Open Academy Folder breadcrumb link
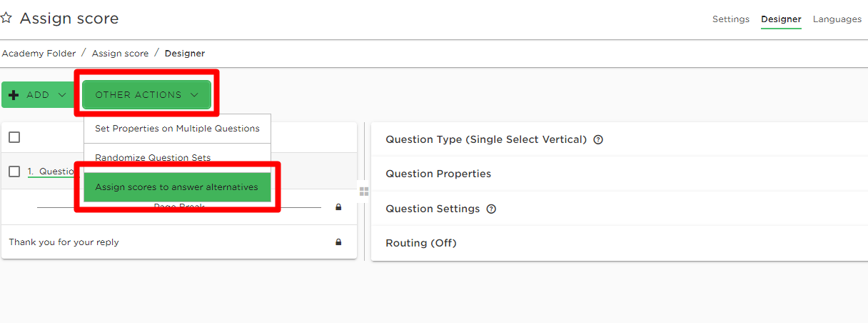Screen dimensions: 868x323 click(39, 54)
